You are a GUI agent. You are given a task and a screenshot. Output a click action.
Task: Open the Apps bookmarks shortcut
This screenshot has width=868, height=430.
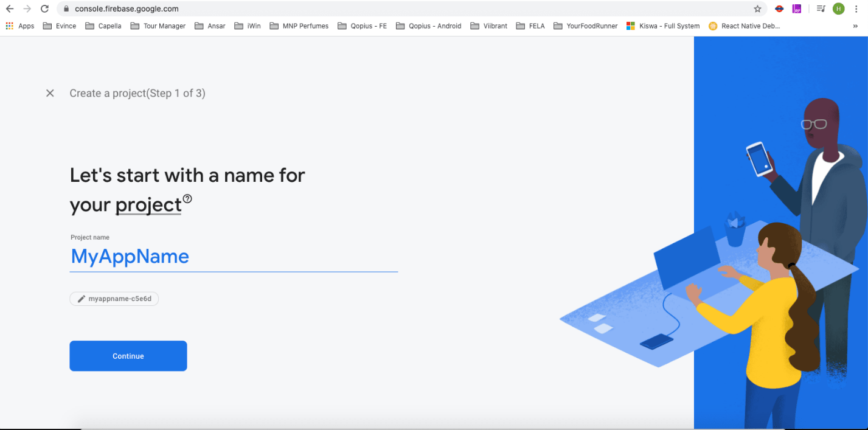tap(19, 26)
